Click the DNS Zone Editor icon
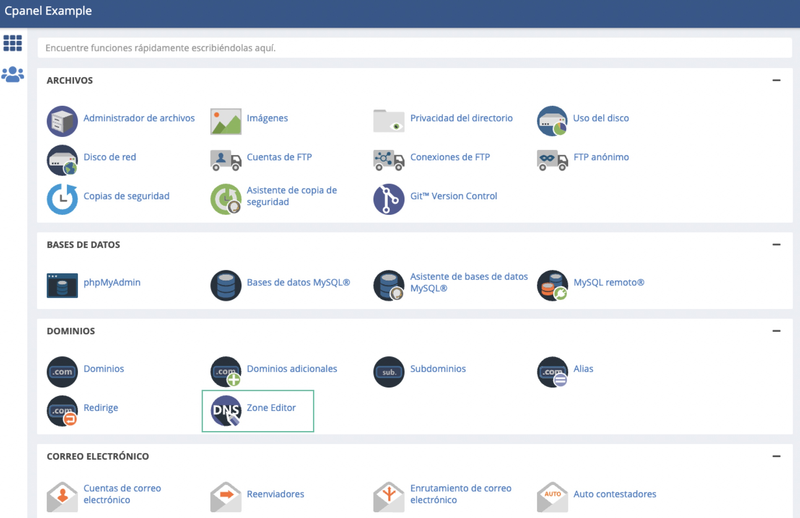This screenshot has width=800, height=518. (x=226, y=411)
